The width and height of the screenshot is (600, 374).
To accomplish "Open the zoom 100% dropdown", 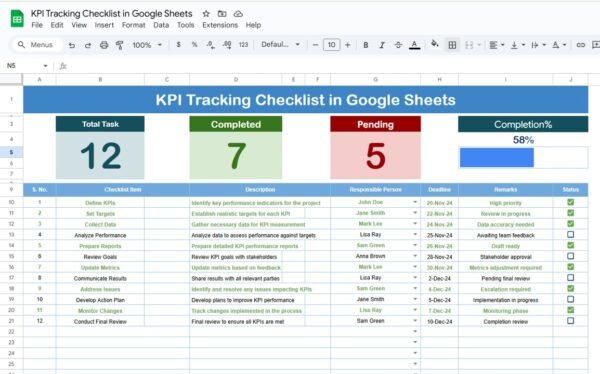I will pos(147,45).
